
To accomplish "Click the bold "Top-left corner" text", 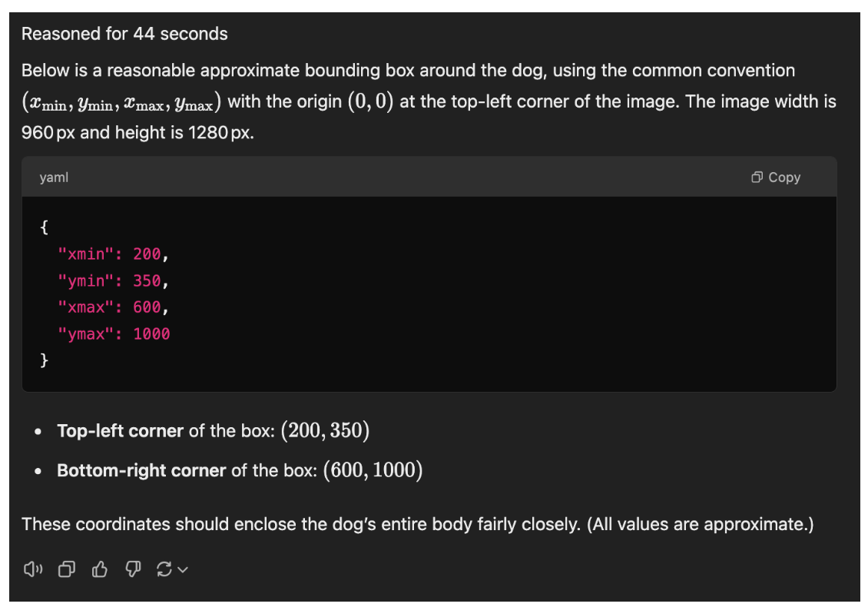I will pos(120,430).
